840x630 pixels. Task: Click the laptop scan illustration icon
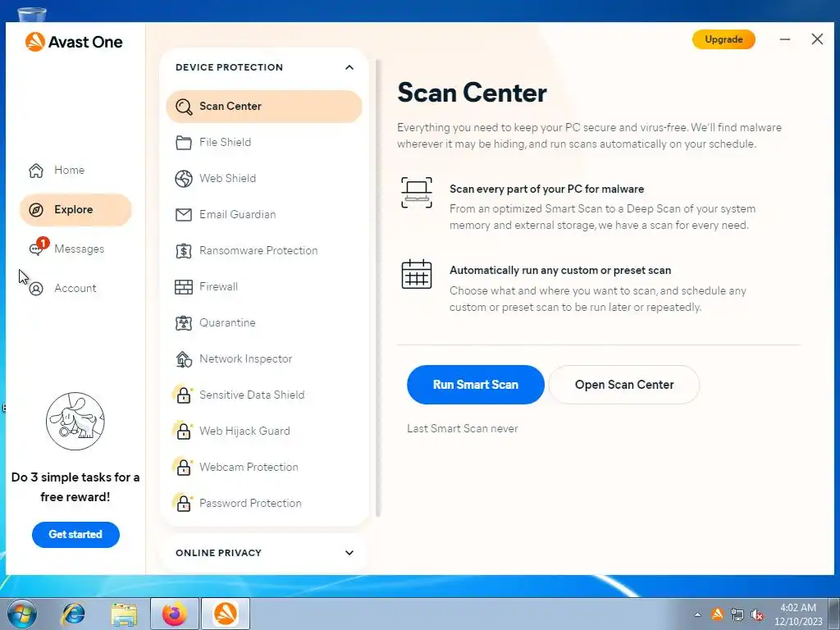[417, 193]
